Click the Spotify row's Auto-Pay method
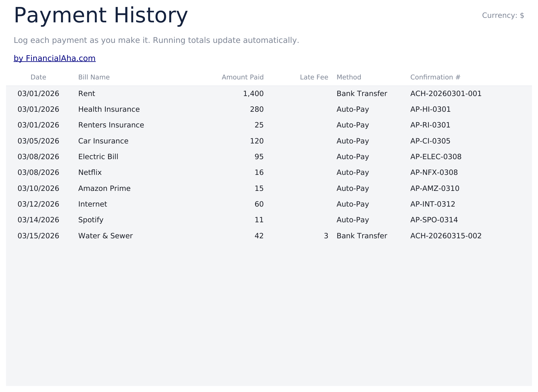The width and height of the screenshot is (538, 392). 353,220
